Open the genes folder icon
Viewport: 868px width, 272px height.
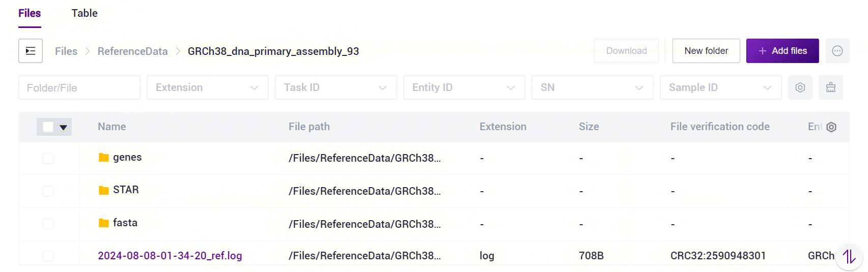pyautogui.click(x=104, y=158)
